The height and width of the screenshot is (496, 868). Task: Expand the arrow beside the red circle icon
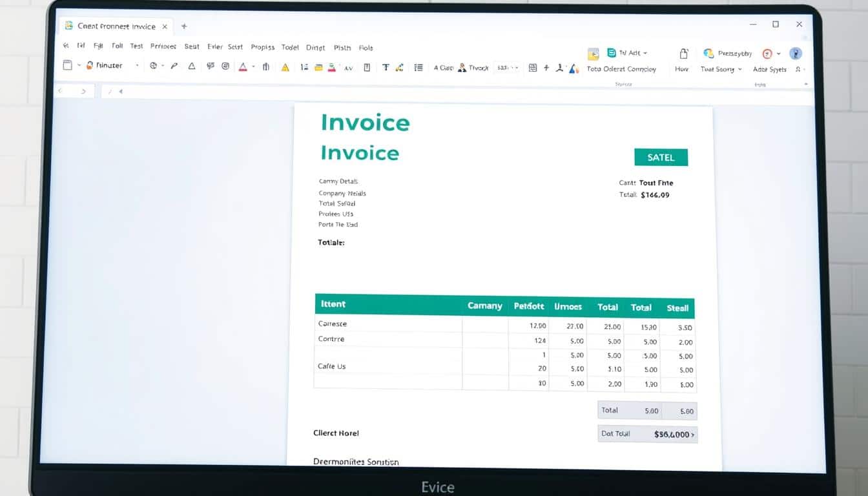[x=778, y=54]
